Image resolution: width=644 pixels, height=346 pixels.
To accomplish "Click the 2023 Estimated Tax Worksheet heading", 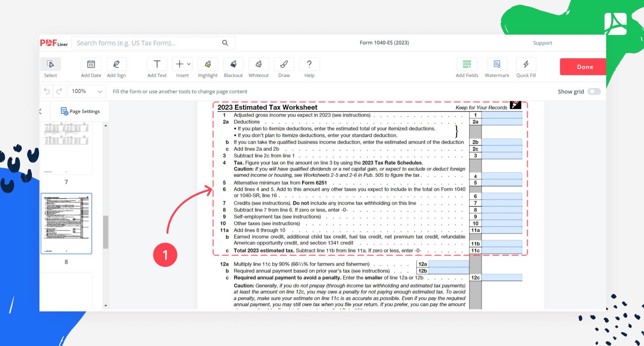I will [267, 107].
